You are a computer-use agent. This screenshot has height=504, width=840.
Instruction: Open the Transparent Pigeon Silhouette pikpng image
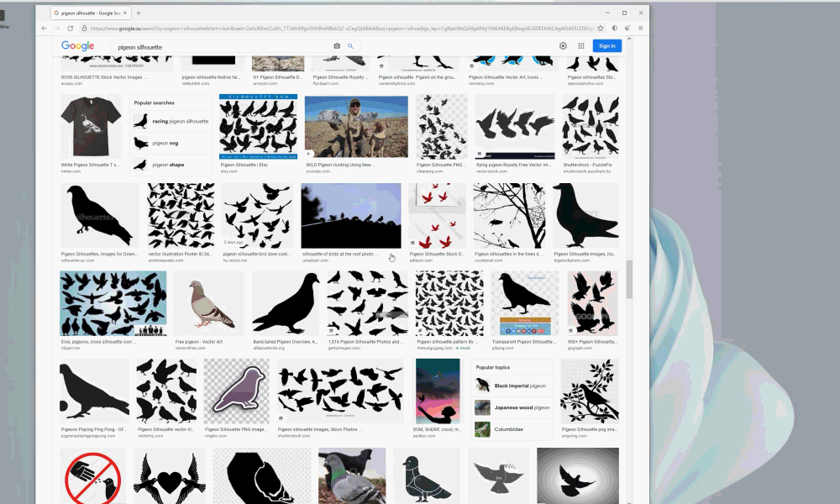[525, 304]
